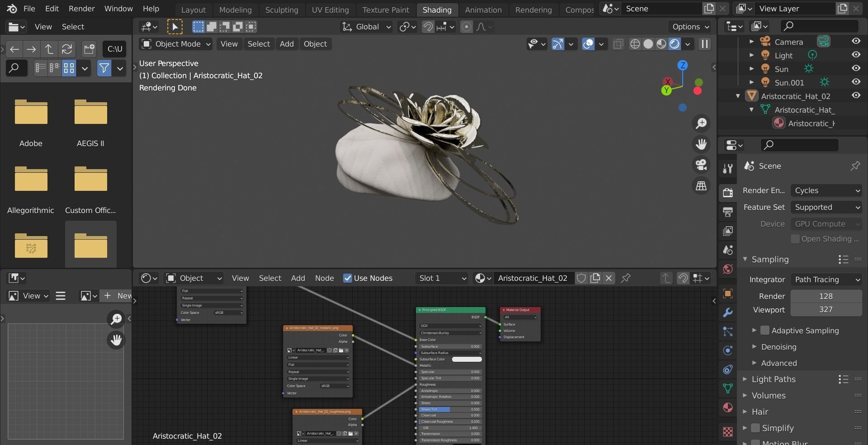Screen dimensions: 868x445
Task: Open the Modifier properties wrench tab
Action: pos(727,312)
